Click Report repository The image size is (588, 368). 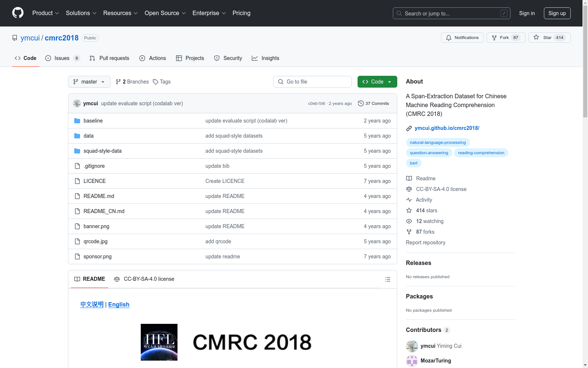pyautogui.click(x=426, y=243)
